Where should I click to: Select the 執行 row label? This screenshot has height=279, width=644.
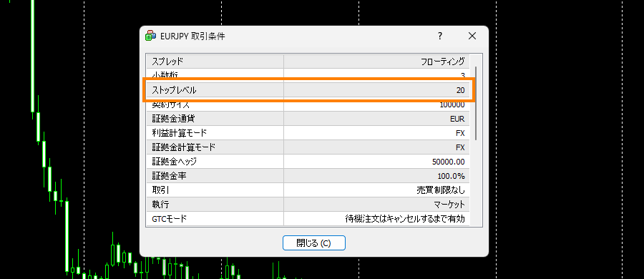(x=160, y=204)
